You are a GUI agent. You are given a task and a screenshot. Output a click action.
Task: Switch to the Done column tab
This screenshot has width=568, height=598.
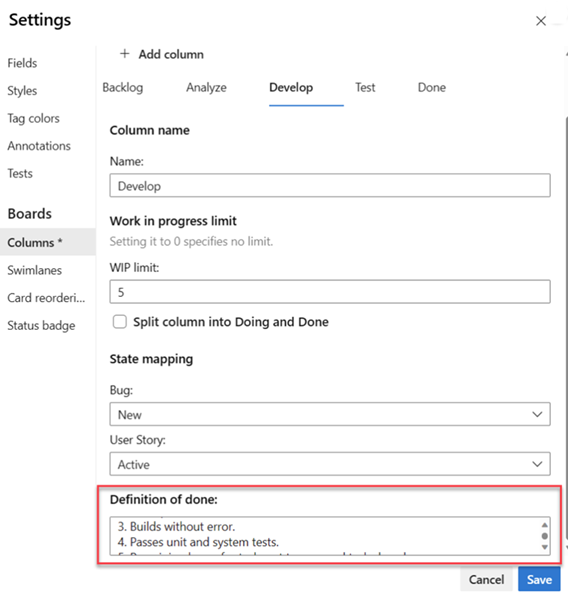431,88
